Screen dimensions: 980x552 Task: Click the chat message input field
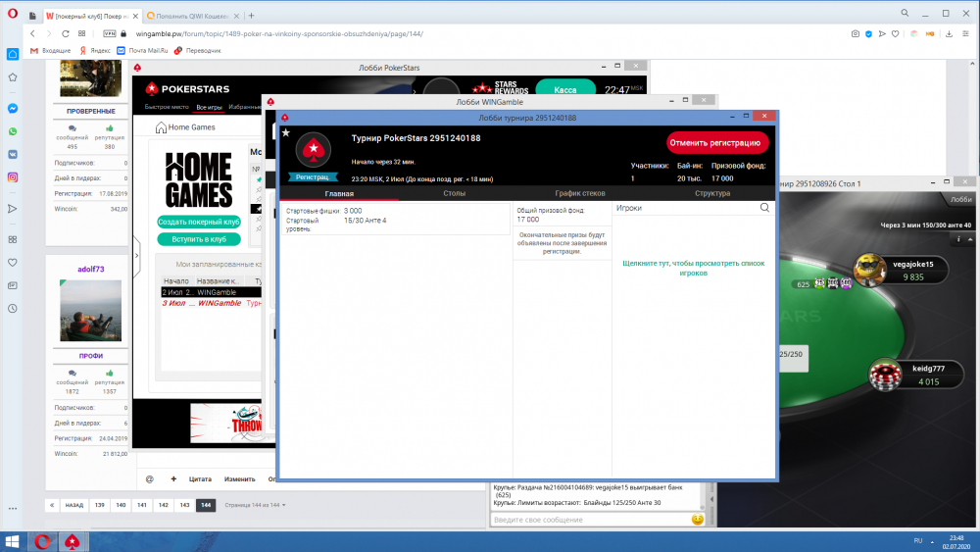click(x=588, y=520)
